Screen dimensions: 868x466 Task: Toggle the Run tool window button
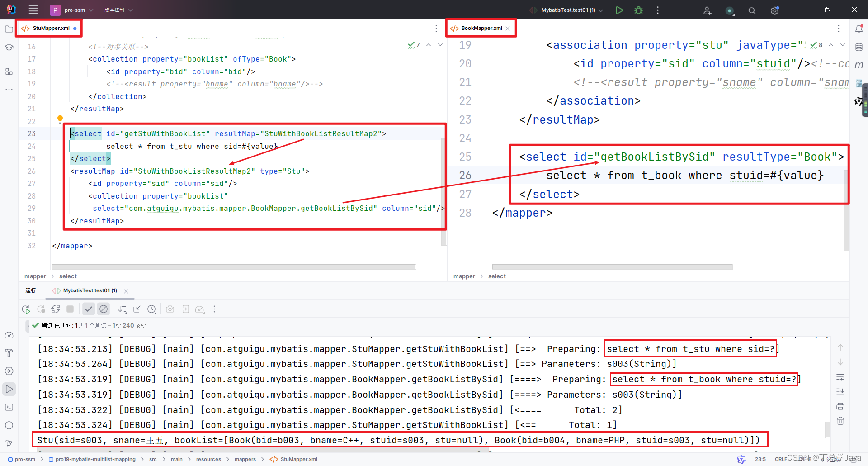[9, 389]
